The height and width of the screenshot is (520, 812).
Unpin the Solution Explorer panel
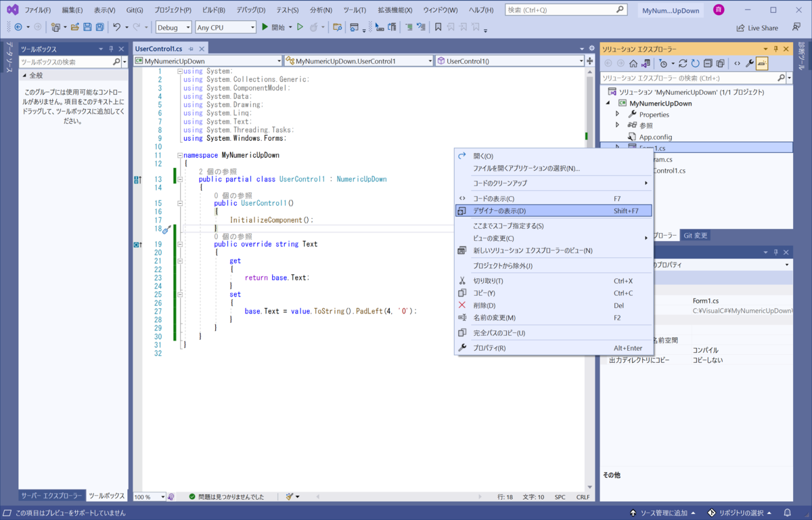[x=776, y=49]
